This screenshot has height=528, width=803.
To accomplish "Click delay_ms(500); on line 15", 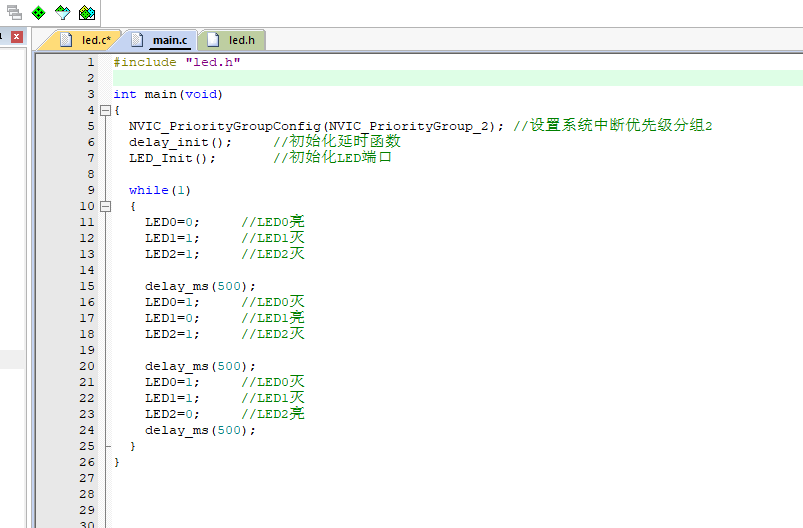I will pos(200,286).
